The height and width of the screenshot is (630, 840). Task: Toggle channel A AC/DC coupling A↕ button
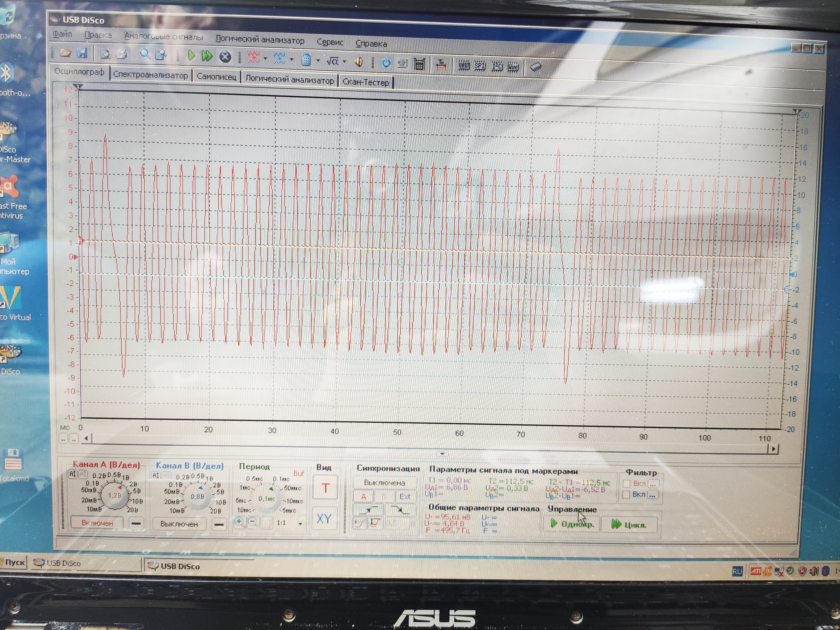72,474
